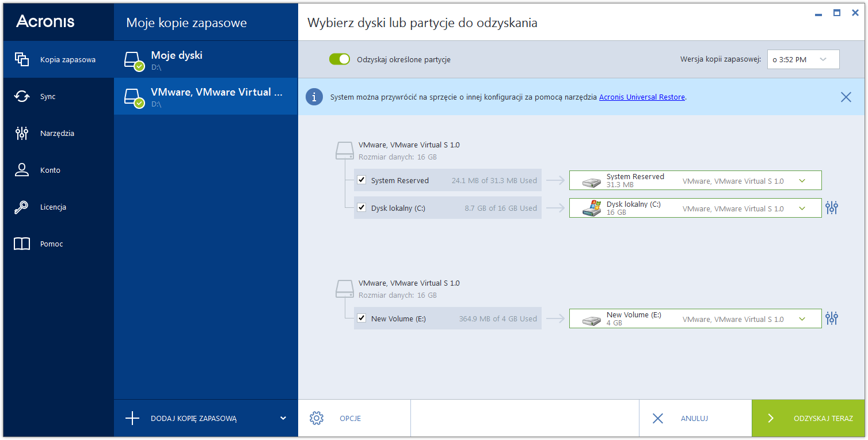This screenshot has width=868, height=440.
Task: Click System Reserved destination drive icon
Action: 591,183
